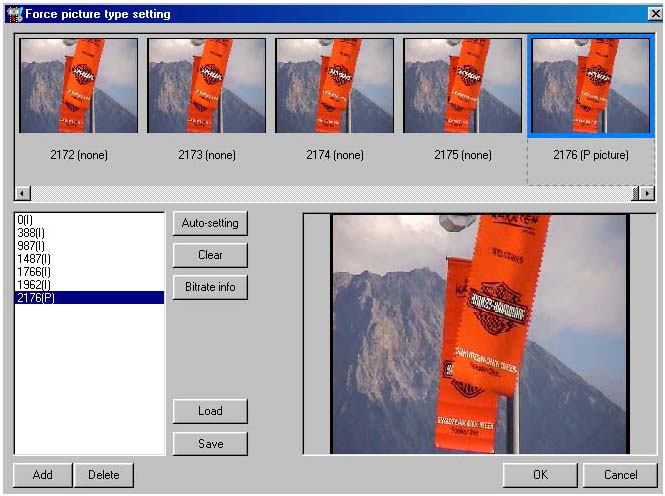Select list entry 987(I)
This screenshot has height=496, width=665.
tap(89, 246)
